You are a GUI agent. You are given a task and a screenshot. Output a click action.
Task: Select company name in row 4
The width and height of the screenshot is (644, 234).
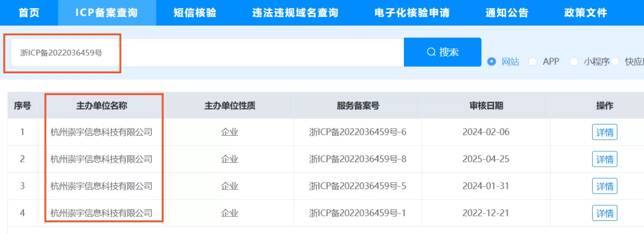(102, 213)
